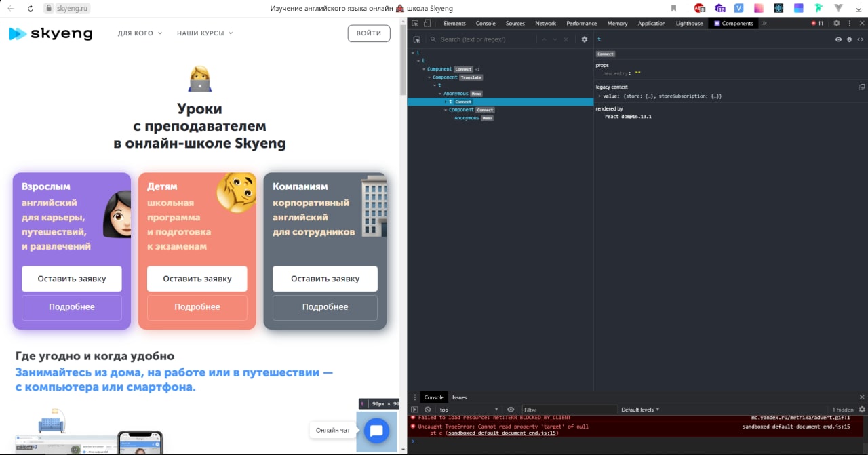Switch to the Issues drawer tab
Image resolution: width=868 pixels, height=455 pixels.
(x=460, y=397)
